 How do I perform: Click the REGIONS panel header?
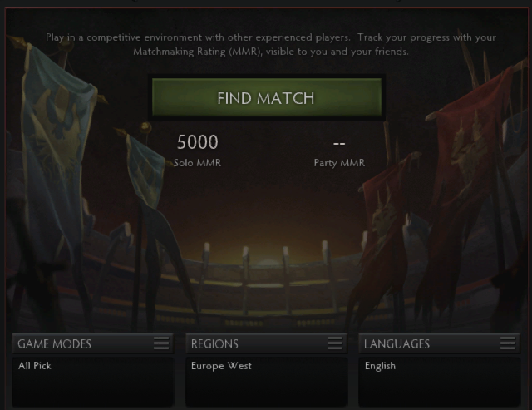pyautogui.click(x=266, y=343)
